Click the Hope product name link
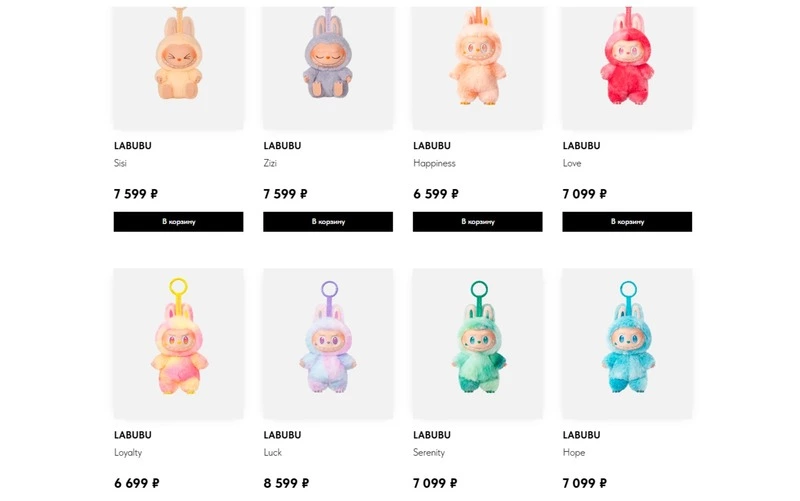The image size is (800, 501). pos(574,453)
